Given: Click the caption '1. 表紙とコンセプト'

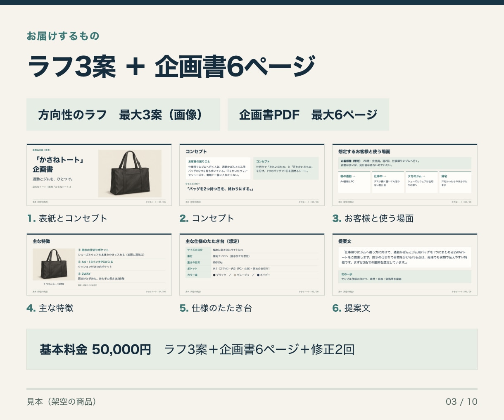Looking at the screenshot, I should pos(67,218).
